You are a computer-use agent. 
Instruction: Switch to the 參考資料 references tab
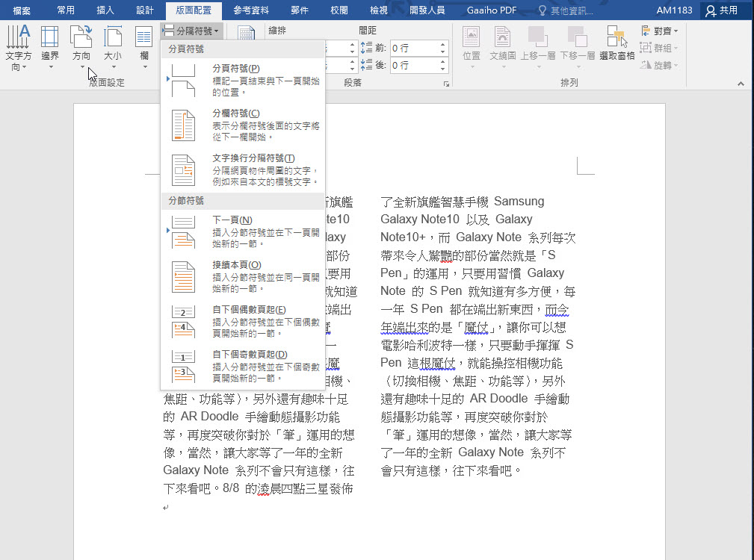point(253,10)
